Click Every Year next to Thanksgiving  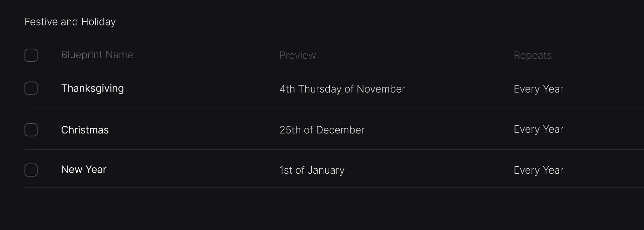pyautogui.click(x=538, y=89)
